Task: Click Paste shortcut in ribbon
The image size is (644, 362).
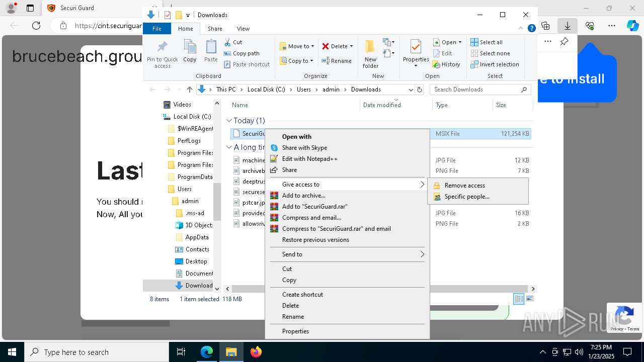Action: (247, 64)
